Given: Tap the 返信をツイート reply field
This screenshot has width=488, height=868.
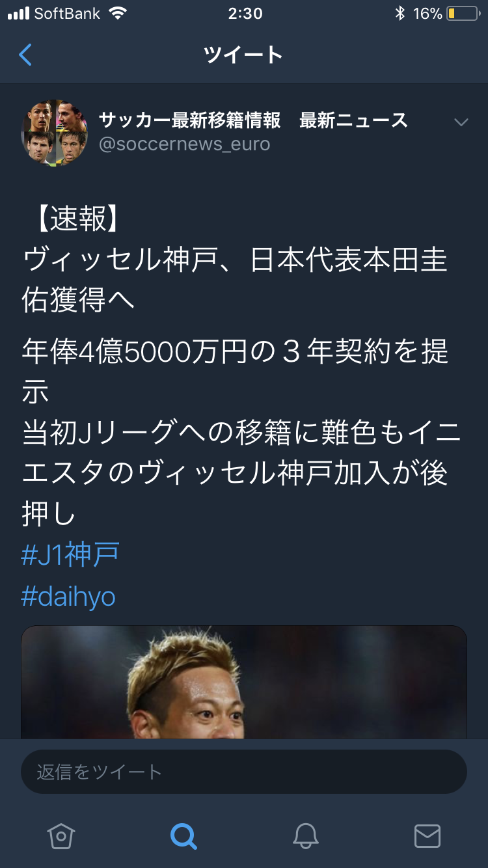Looking at the screenshot, I should pos(244,772).
